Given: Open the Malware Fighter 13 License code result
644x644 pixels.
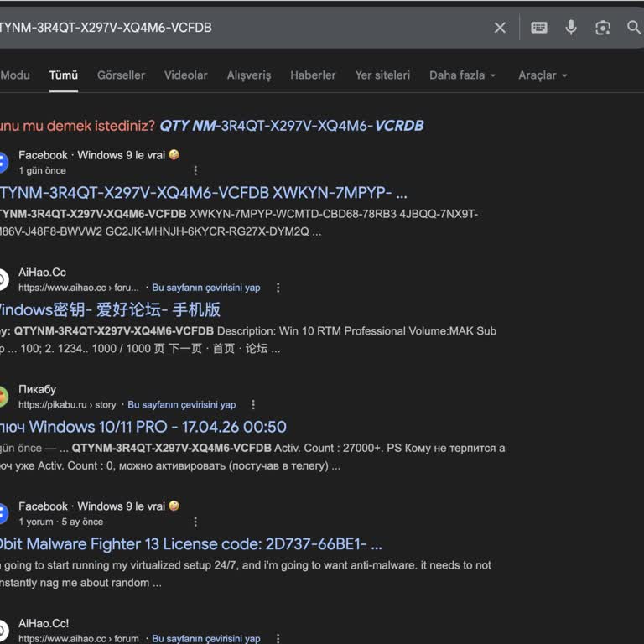Looking at the screenshot, I should click(x=190, y=543).
